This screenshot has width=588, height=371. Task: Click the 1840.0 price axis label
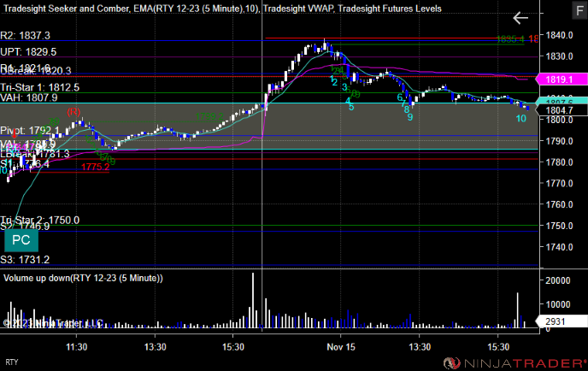tap(559, 35)
